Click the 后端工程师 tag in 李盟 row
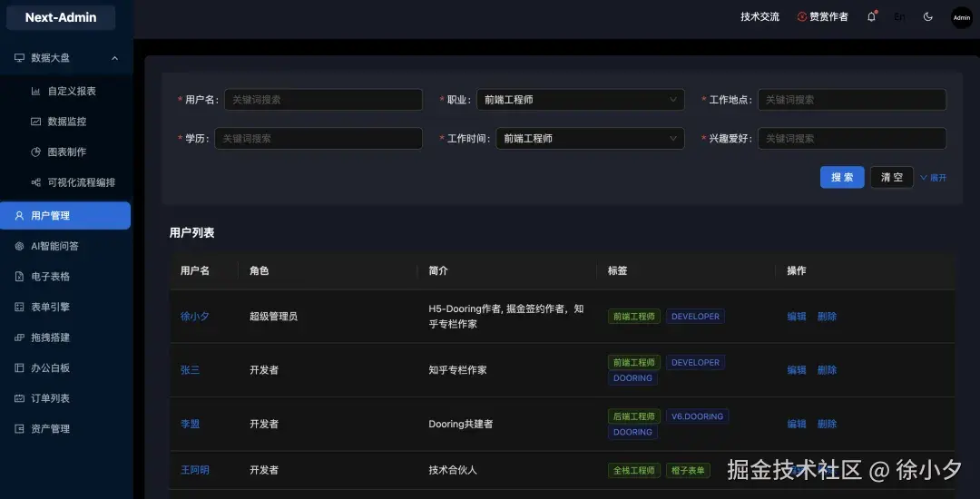The height and width of the screenshot is (499, 980). tap(633, 416)
